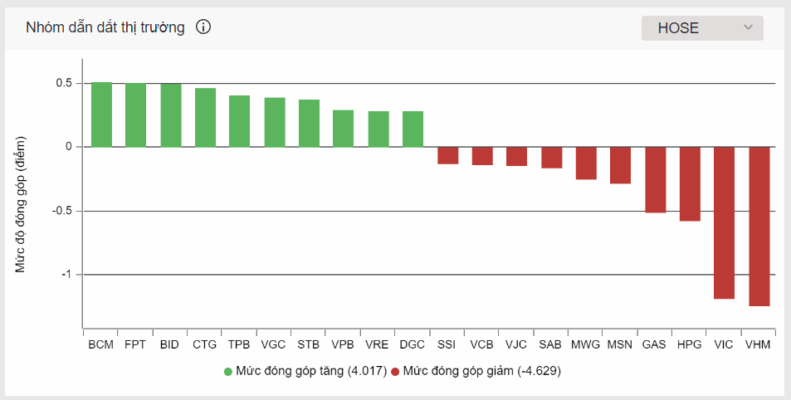Screen dimensions: 791x400
Task: Click the DGC axis label
Action: (413, 345)
